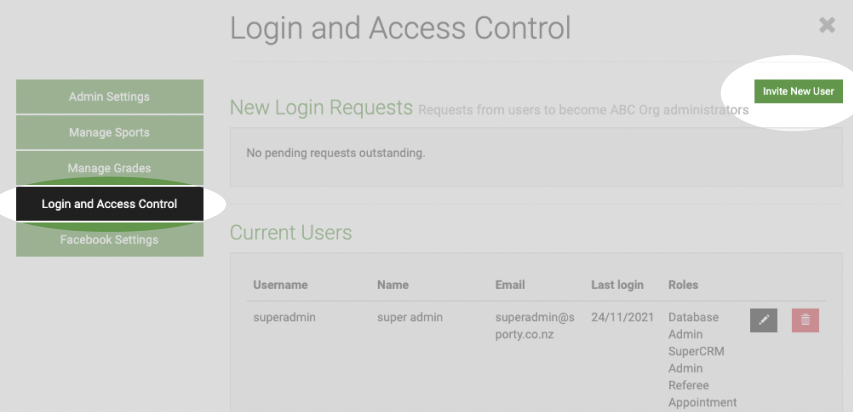Viewport: 853px width, 412px height.
Task: Click the 'Database' role text
Action: 694,317
